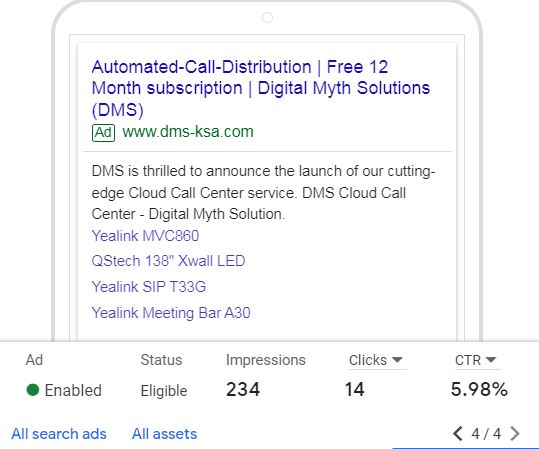Go to the next ad with right chevron
The height and width of the screenshot is (449, 539).
pyautogui.click(x=515, y=434)
